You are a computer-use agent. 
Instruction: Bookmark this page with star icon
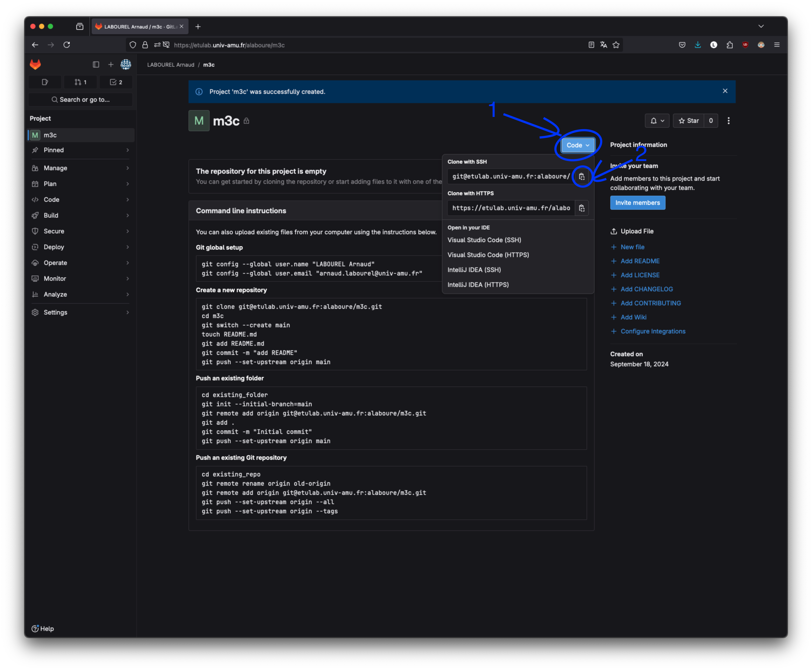click(616, 45)
